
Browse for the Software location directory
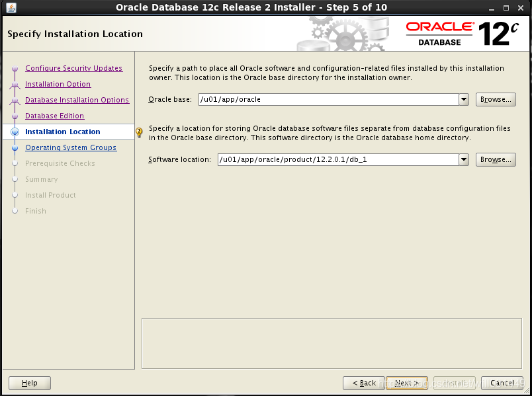pyautogui.click(x=496, y=159)
